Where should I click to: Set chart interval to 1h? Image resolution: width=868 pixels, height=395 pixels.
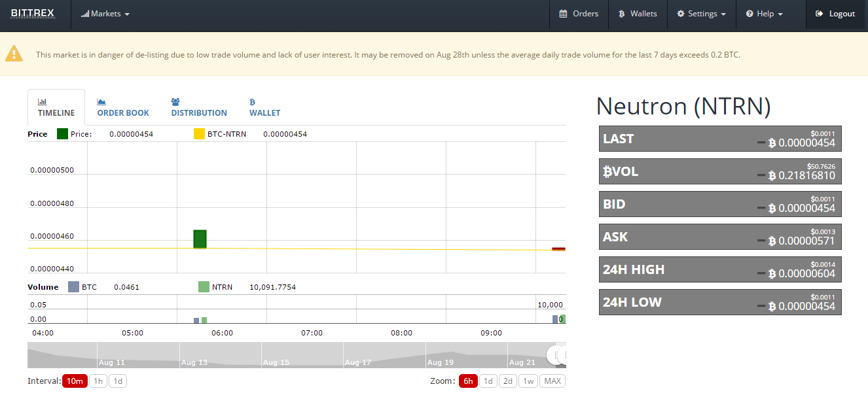(98, 381)
